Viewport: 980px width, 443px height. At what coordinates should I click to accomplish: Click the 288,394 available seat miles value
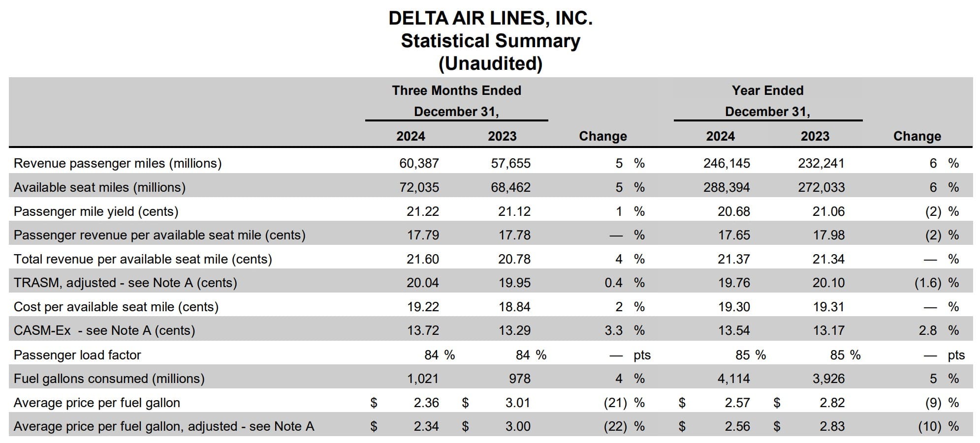point(727,187)
